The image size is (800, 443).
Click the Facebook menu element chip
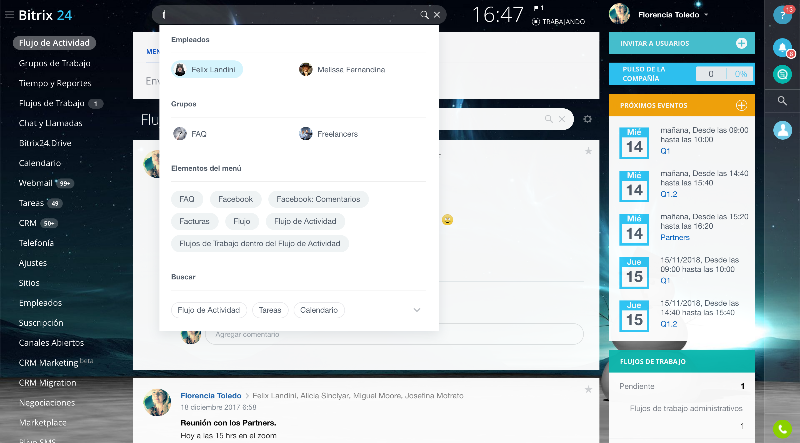[235, 199]
